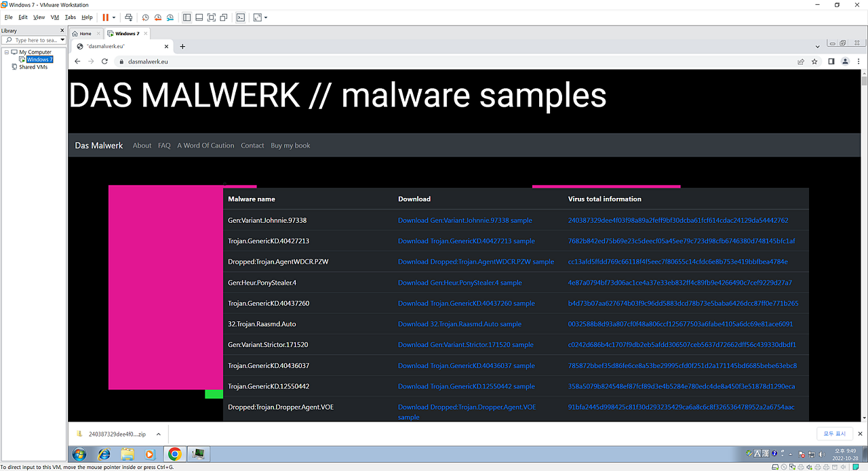This screenshot has width=868, height=471.
Task: Show the console view icon
Action: pos(240,17)
